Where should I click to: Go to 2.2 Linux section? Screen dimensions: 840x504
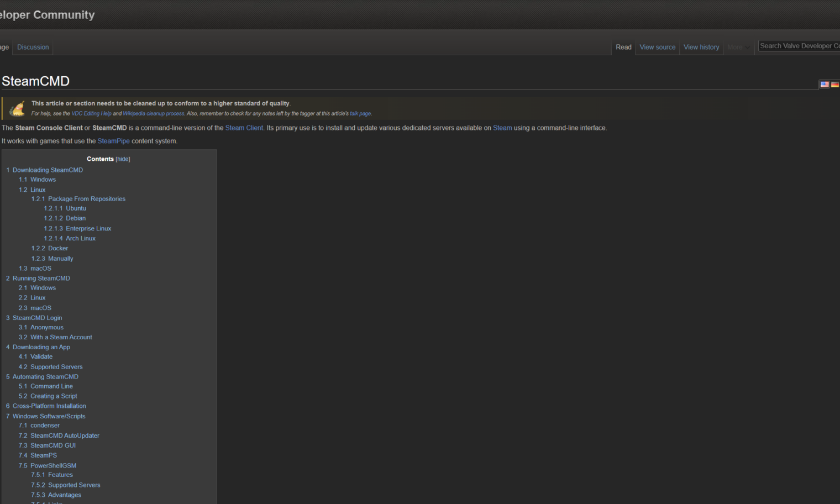coord(32,298)
